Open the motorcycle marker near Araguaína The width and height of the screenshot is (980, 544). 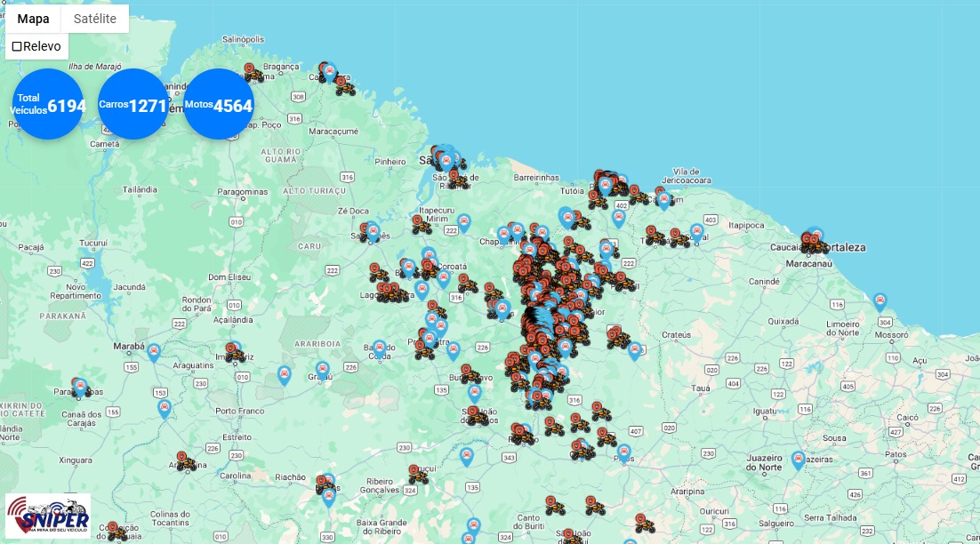tap(184, 460)
